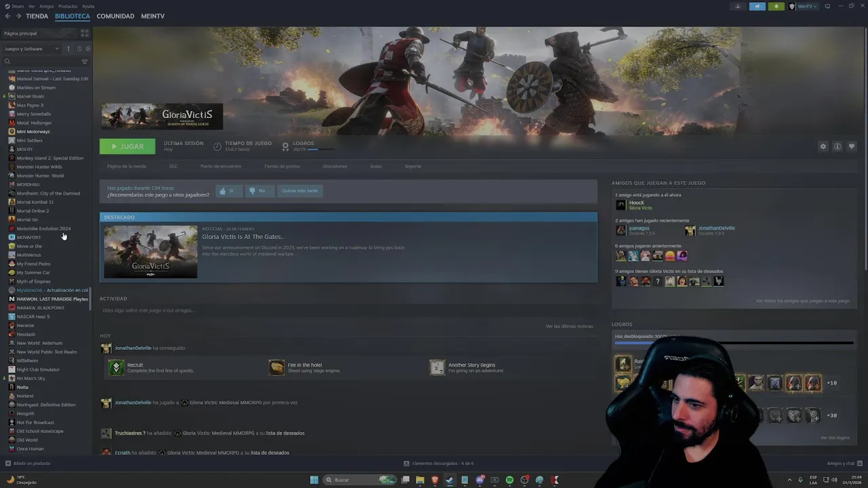Select No Man's Sky in library
The width and height of the screenshot is (868, 488).
31,378
